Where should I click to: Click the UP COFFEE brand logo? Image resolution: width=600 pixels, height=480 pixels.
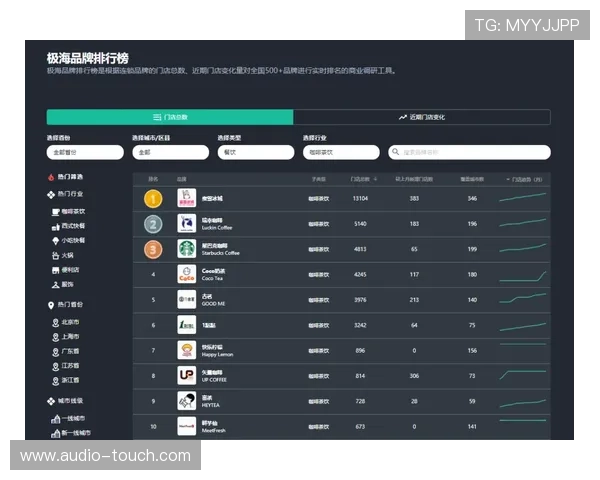point(186,375)
